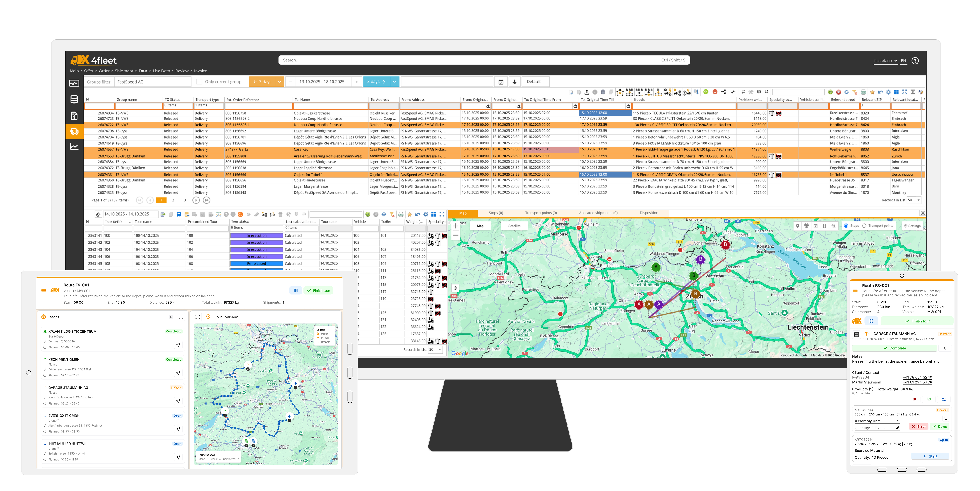Switch map to Satellite view
Screen dimensions: 980x491
pyautogui.click(x=514, y=226)
